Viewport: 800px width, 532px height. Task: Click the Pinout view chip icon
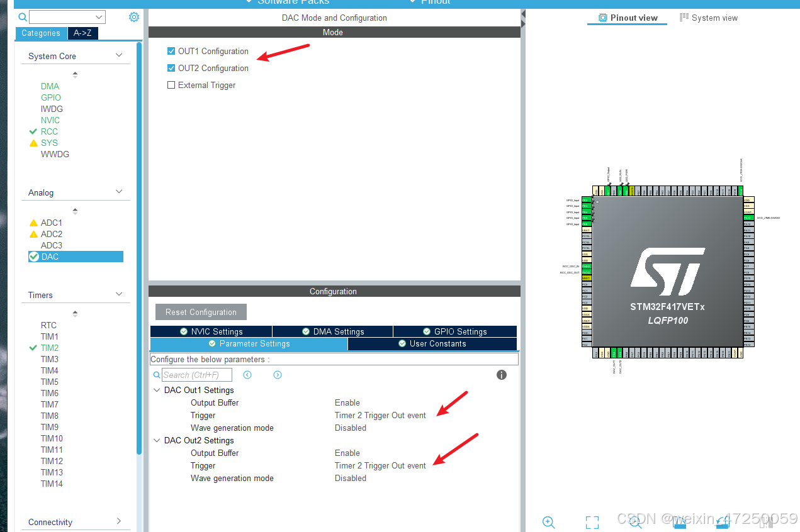coord(603,18)
